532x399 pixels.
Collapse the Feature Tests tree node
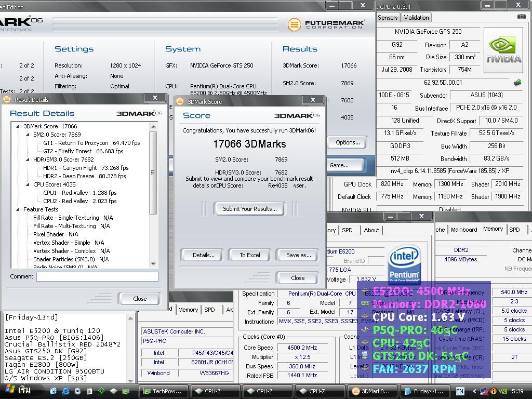(x=18, y=209)
